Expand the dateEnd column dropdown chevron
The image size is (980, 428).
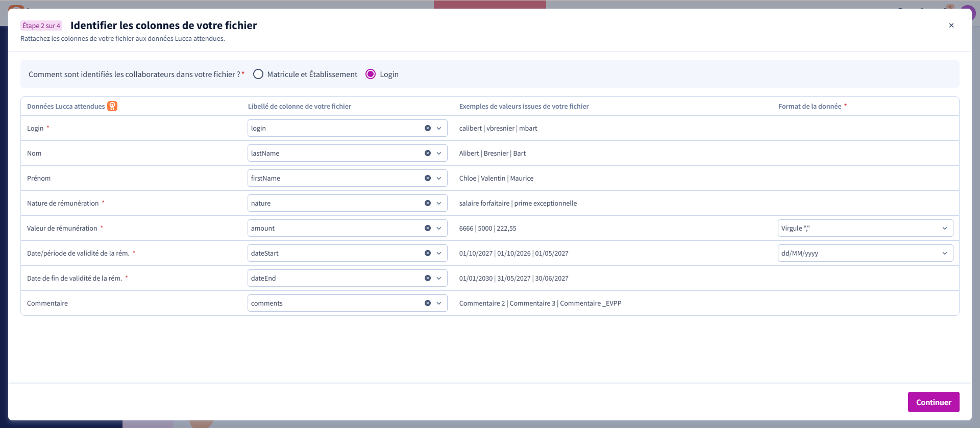point(439,278)
